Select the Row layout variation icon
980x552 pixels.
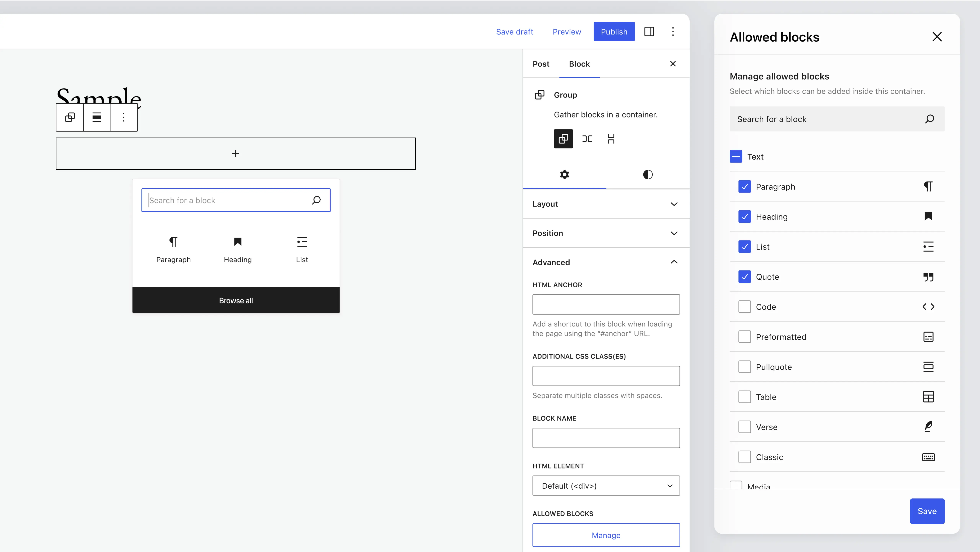(587, 139)
